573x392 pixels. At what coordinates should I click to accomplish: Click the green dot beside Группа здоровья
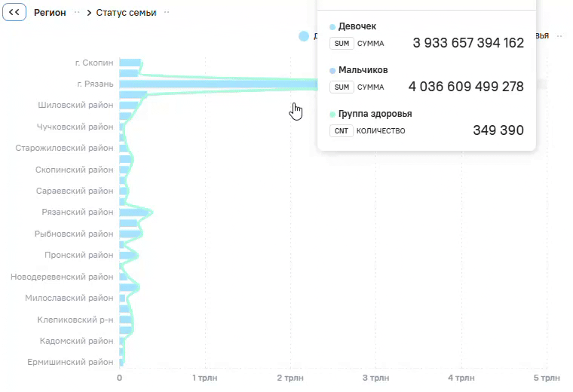click(x=332, y=115)
